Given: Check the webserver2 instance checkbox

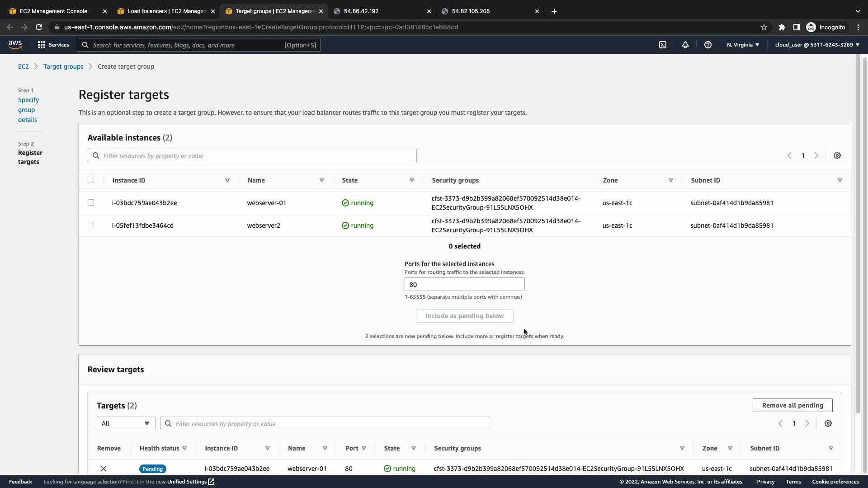Looking at the screenshot, I should point(91,225).
